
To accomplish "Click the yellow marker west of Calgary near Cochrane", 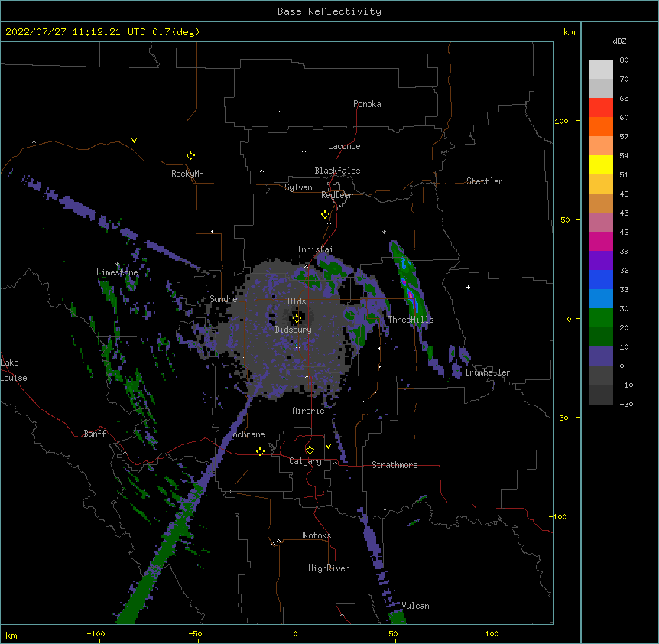I will (x=260, y=451).
